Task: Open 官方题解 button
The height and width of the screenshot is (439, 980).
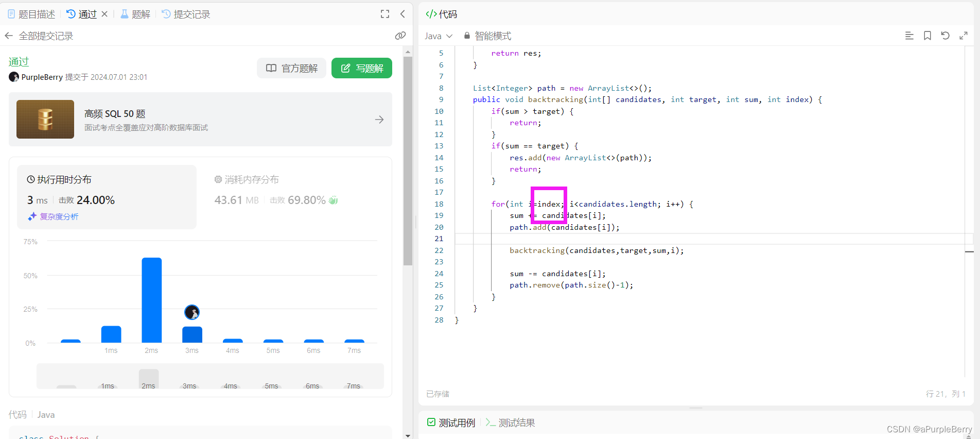Action: click(292, 68)
